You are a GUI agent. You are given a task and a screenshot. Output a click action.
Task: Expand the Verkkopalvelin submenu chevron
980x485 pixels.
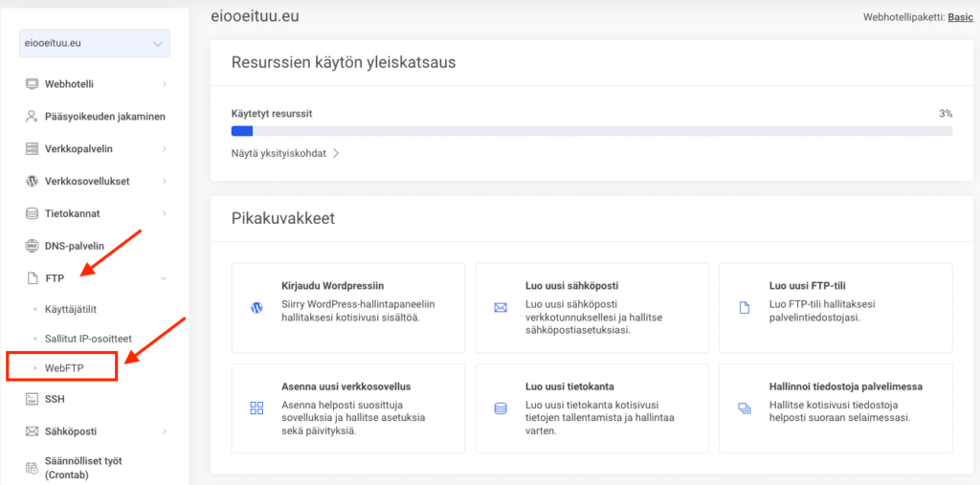pyautogui.click(x=165, y=149)
